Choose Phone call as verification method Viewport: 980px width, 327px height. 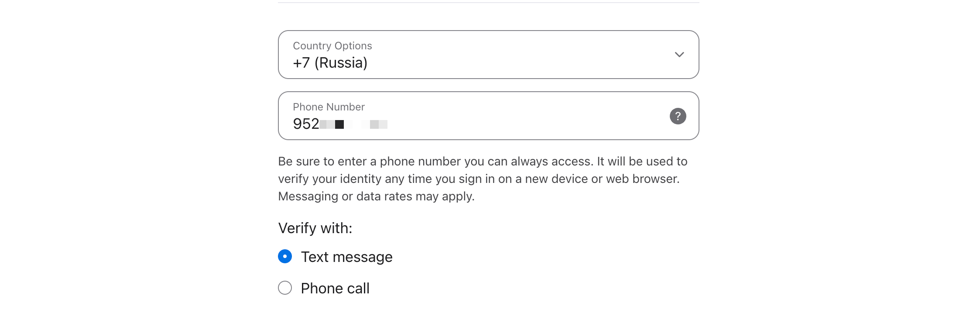pos(284,288)
